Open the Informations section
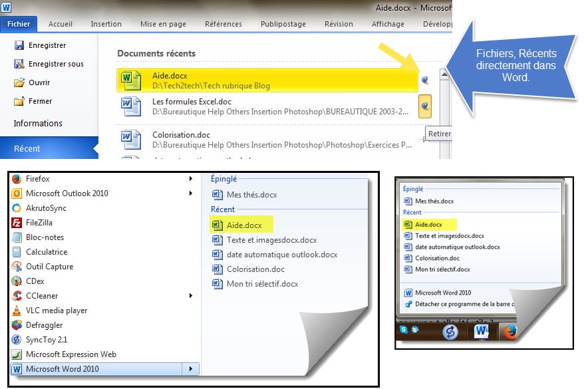The height and width of the screenshot is (389, 588). click(x=38, y=123)
